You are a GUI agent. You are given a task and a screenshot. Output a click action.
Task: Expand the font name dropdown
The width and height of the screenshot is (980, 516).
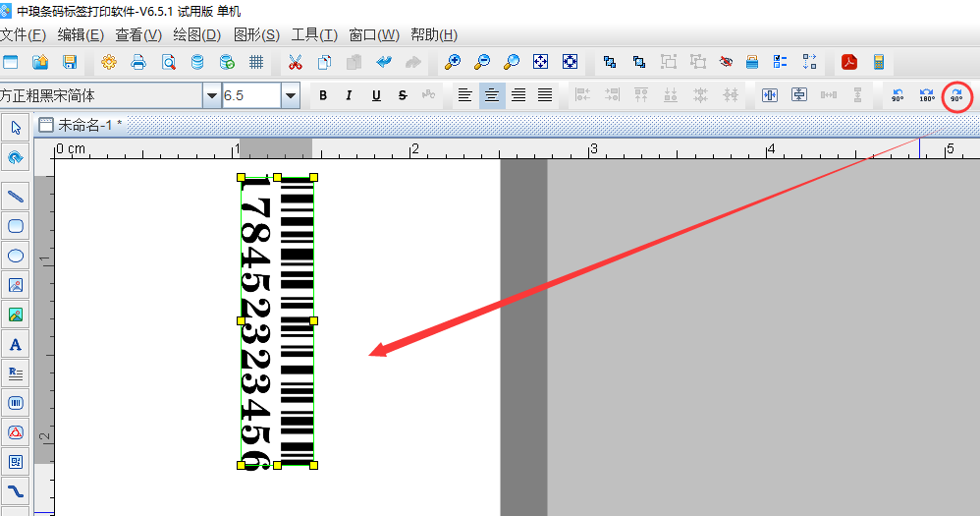click(212, 95)
